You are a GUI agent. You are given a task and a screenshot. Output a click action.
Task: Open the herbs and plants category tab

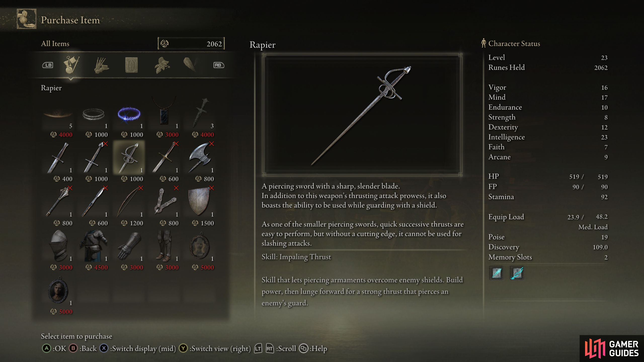pyautogui.click(x=162, y=65)
